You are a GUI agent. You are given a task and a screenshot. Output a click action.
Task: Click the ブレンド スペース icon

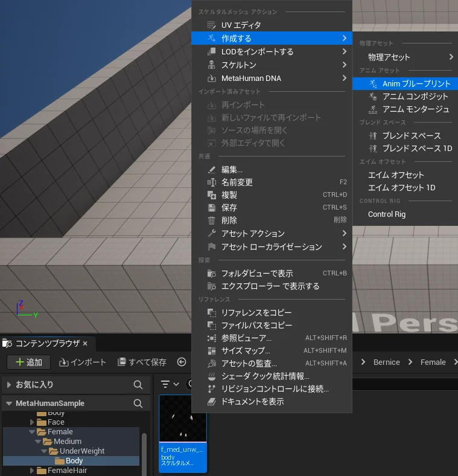coord(373,136)
